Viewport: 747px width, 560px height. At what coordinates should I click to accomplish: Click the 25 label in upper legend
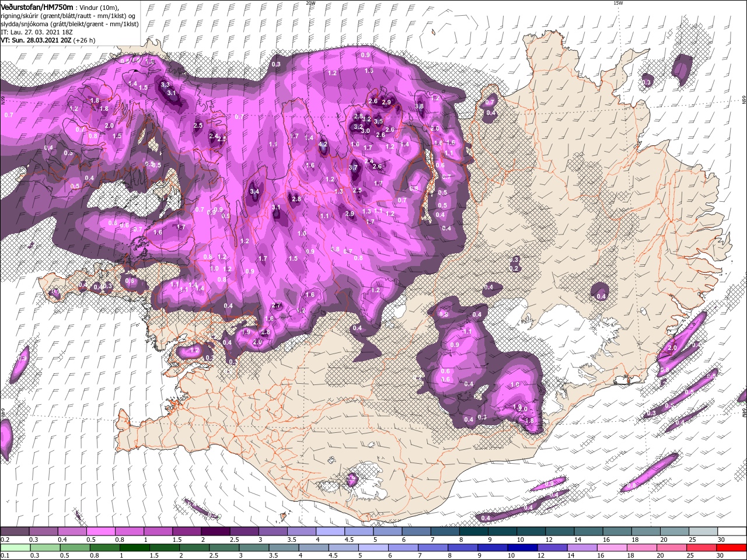[x=692, y=540]
